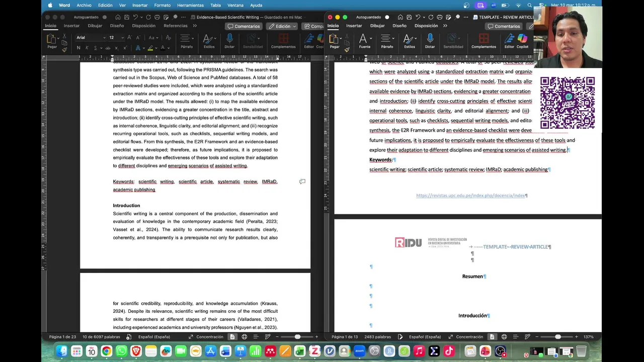Open Insertar tab in left window
The image size is (644, 362).
pos(71,26)
